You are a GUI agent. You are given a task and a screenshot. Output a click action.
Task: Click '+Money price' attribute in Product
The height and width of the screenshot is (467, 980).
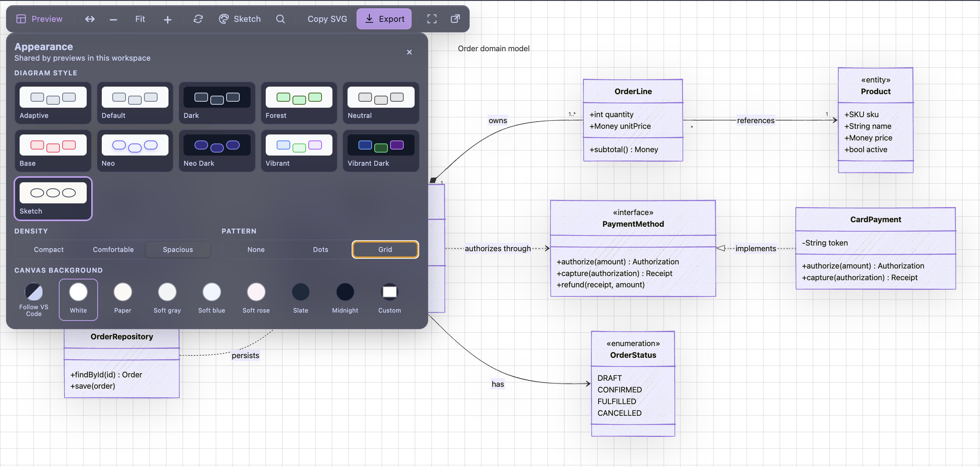click(x=868, y=137)
